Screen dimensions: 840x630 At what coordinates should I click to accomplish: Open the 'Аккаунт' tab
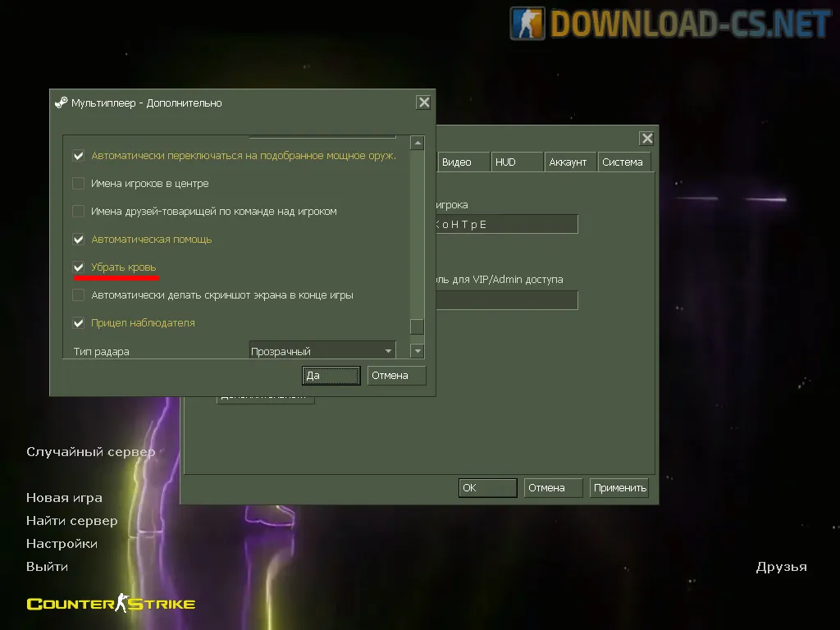(570, 162)
